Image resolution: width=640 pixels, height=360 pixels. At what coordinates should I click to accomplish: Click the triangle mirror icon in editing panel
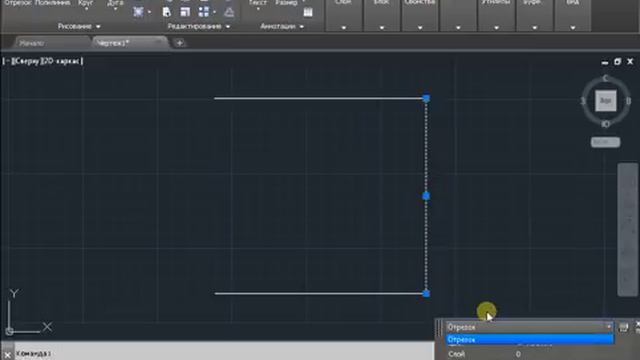pos(229,12)
